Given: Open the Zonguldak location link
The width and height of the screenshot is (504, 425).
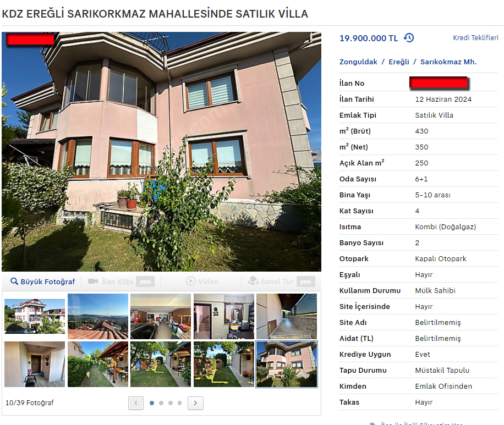Looking at the screenshot, I should (358, 62).
